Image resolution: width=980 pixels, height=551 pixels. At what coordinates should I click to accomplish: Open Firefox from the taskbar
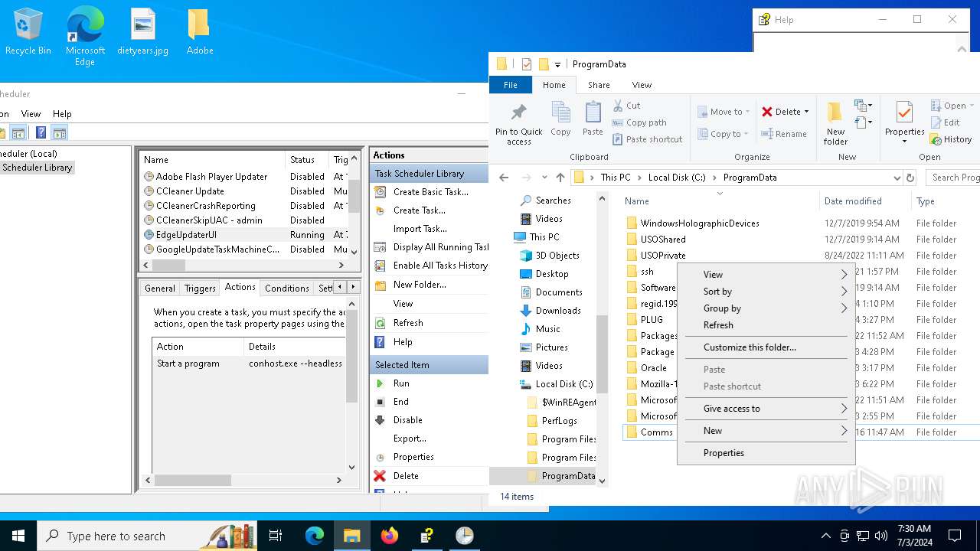(390, 536)
